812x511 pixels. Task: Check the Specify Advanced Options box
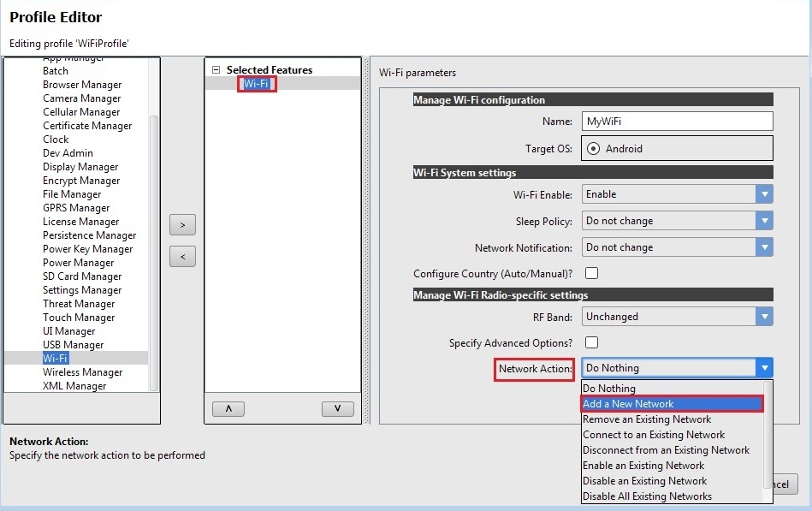[591, 342]
